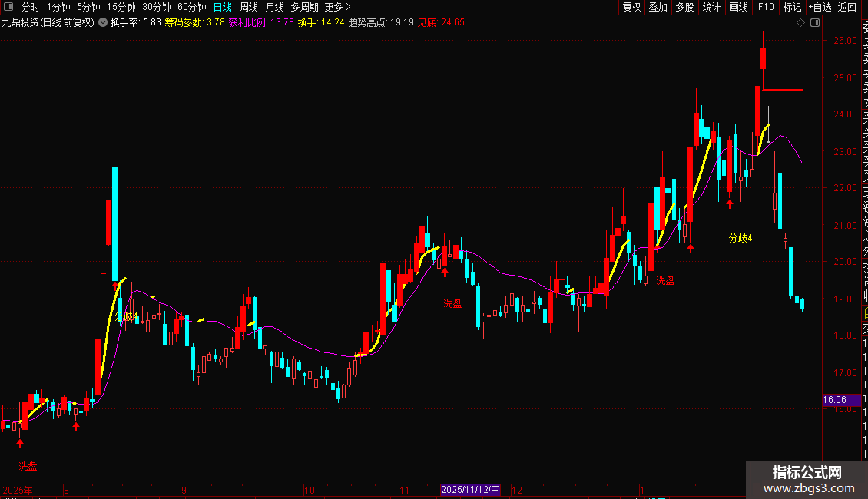This screenshot has height=499, width=868.
Task: Click the 叠加 overlay button
Action: click(658, 7)
